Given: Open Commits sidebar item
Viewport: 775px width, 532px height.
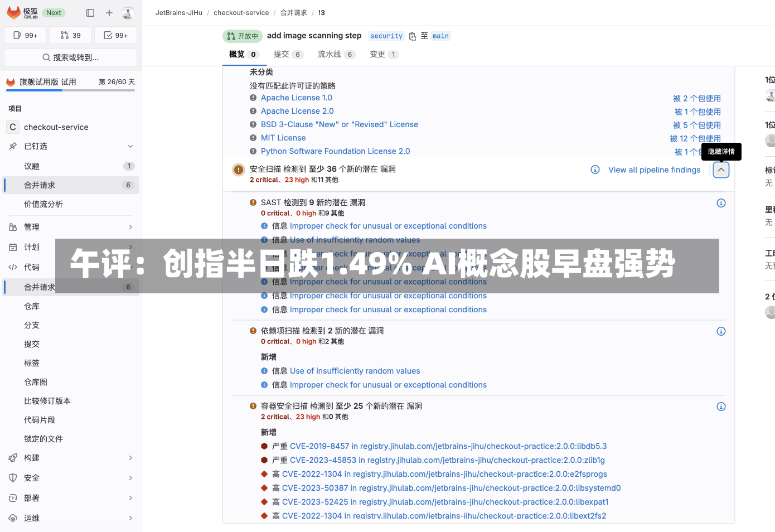Looking at the screenshot, I should point(70,344).
